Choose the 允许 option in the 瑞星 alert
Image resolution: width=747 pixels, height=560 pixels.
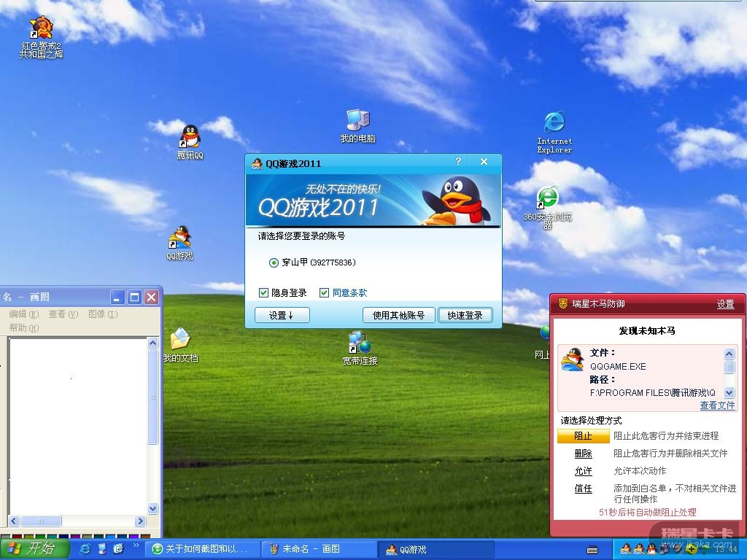click(x=583, y=471)
